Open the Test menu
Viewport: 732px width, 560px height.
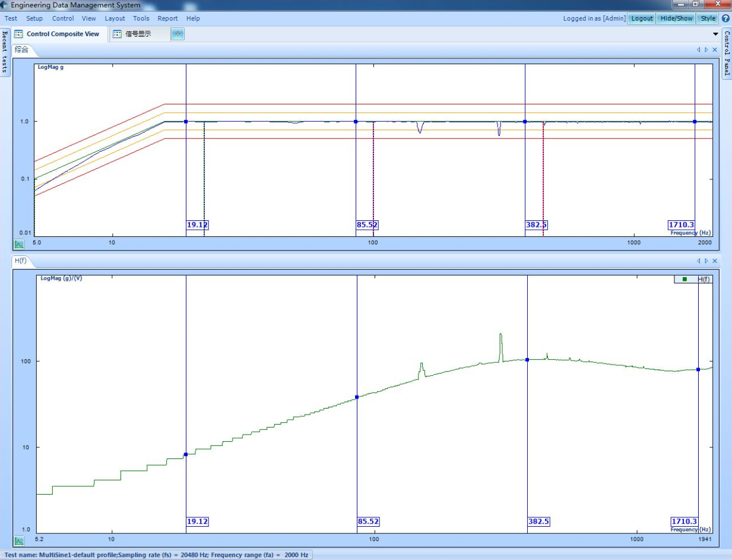[x=11, y=18]
